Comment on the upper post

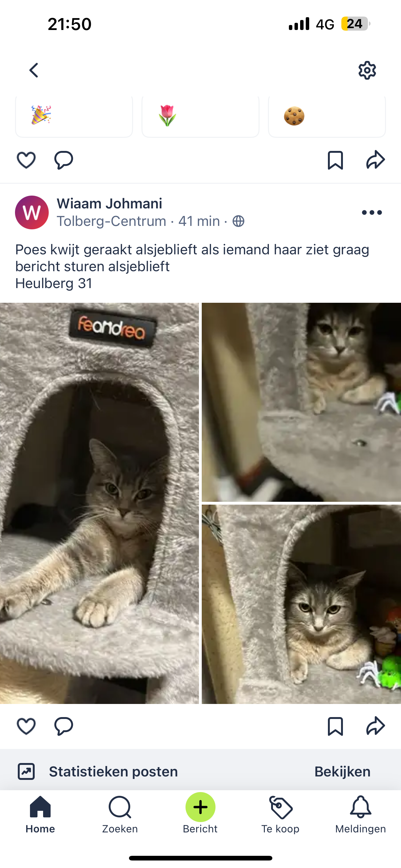(64, 160)
